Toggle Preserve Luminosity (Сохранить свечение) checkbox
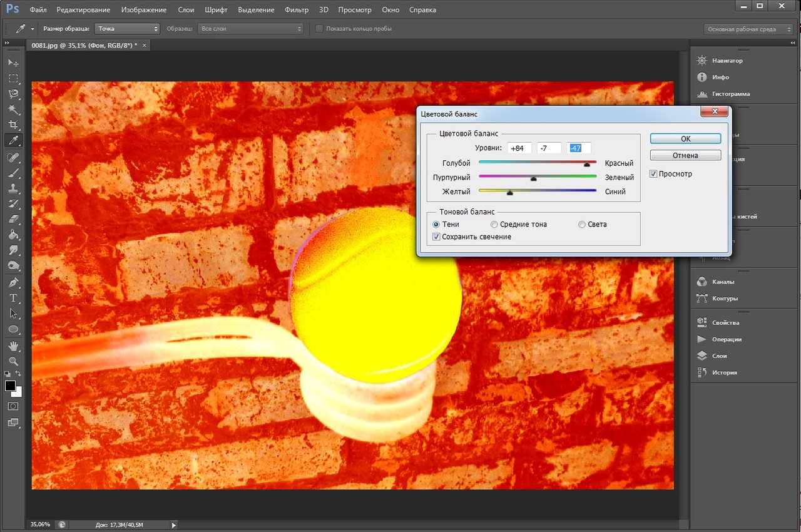801x532 pixels. [436, 237]
